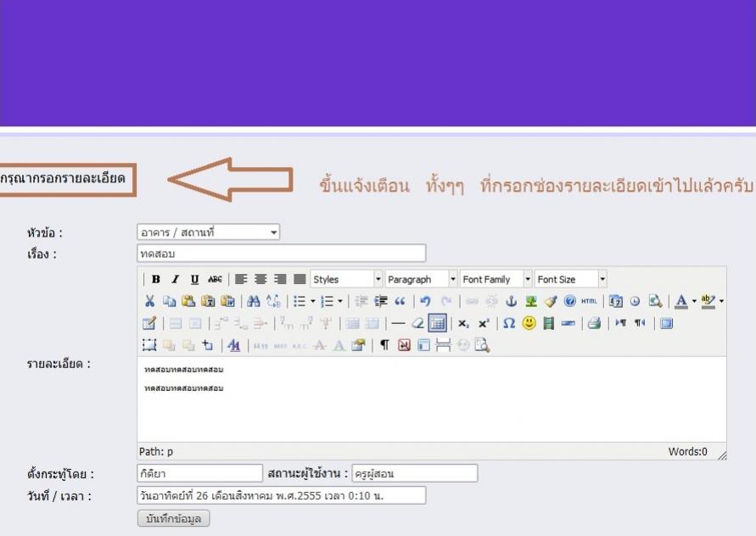
Task: Apply superscript formatting
Action: click(483, 323)
